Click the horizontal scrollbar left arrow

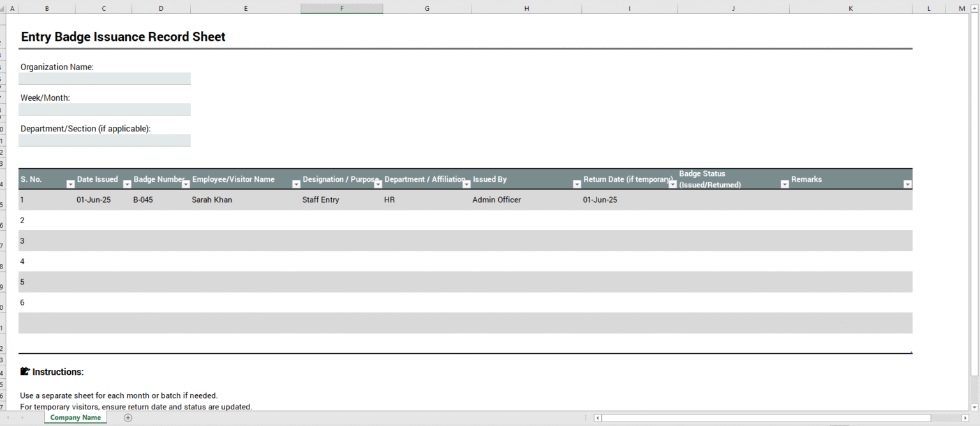[597, 418]
